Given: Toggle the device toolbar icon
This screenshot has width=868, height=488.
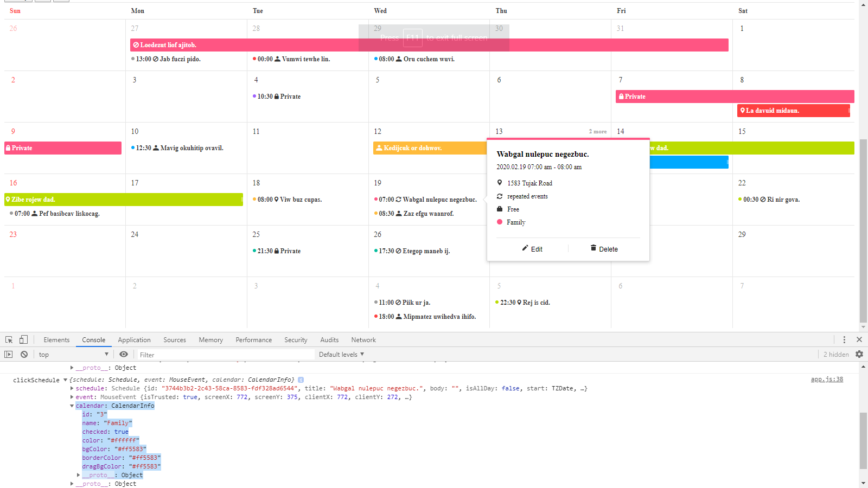Looking at the screenshot, I should tap(22, 339).
